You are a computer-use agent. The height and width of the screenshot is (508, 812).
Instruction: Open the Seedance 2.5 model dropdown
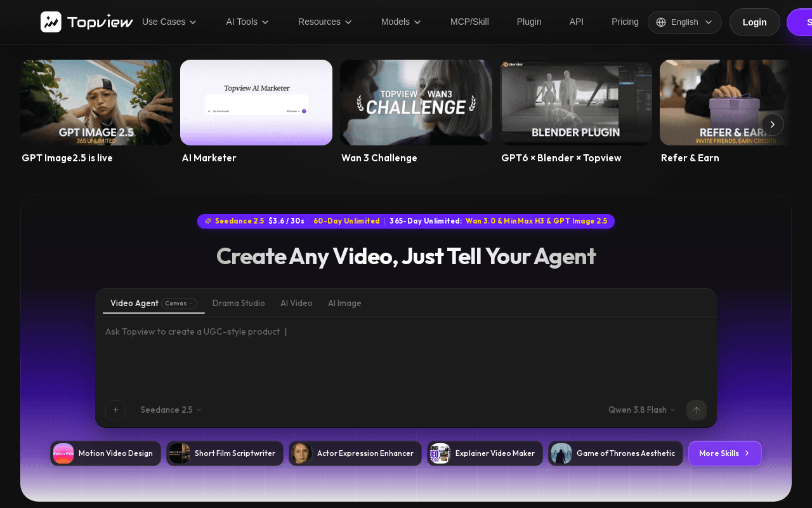coord(171,410)
